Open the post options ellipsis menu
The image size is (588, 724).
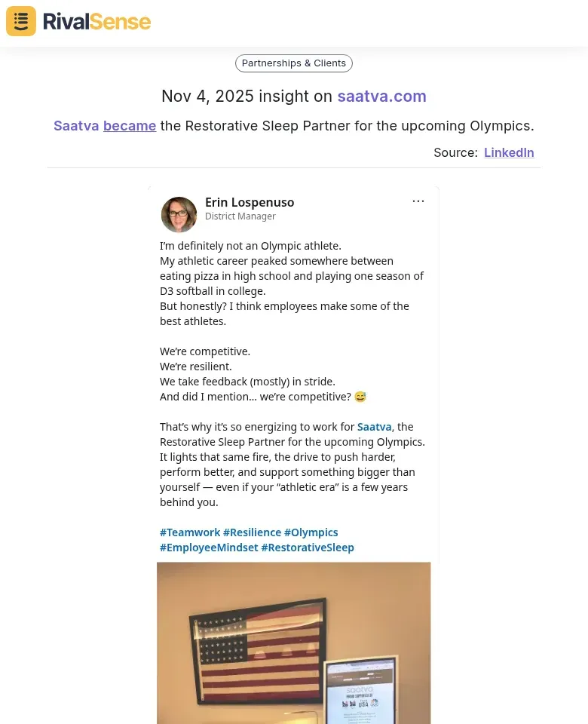click(x=418, y=201)
